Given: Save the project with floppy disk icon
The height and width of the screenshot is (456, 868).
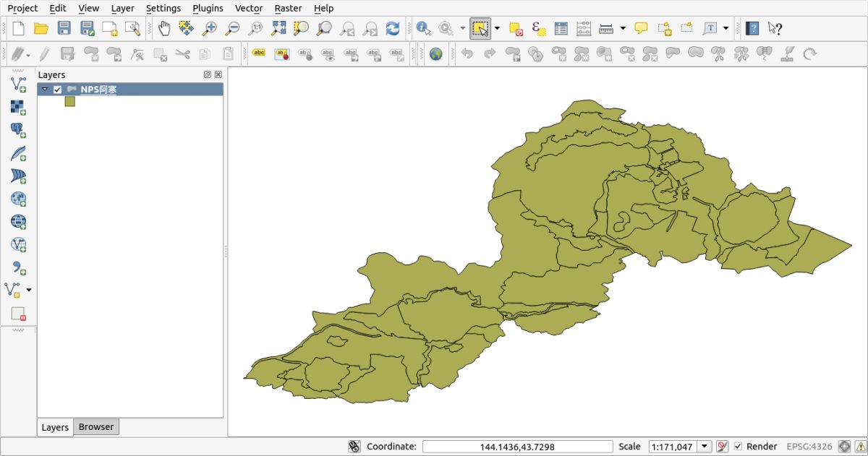Looking at the screenshot, I should pos(64,28).
